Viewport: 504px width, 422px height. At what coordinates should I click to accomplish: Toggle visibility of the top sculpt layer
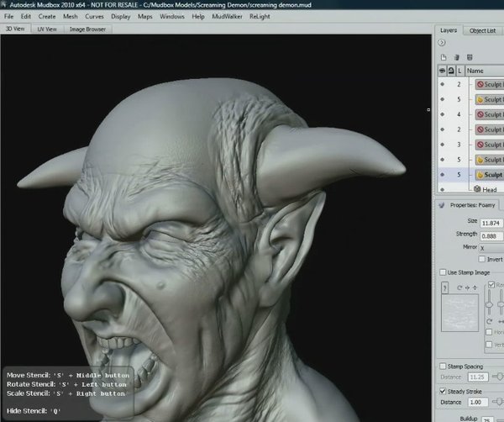[442, 85]
